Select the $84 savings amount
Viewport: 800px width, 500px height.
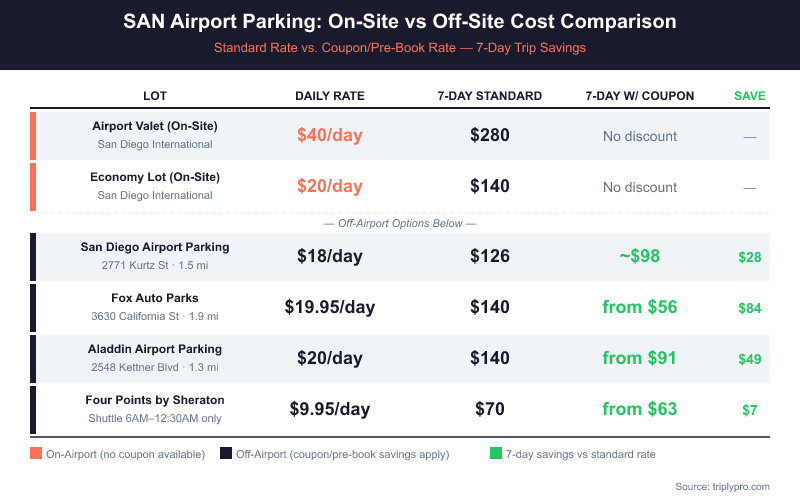click(x=750, y=308)
